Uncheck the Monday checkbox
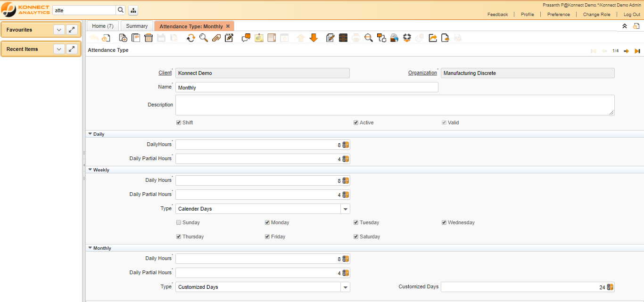Image resolution: width=644 pixels, height=302 pixels. pyautogui.click(x=267, y=222)
